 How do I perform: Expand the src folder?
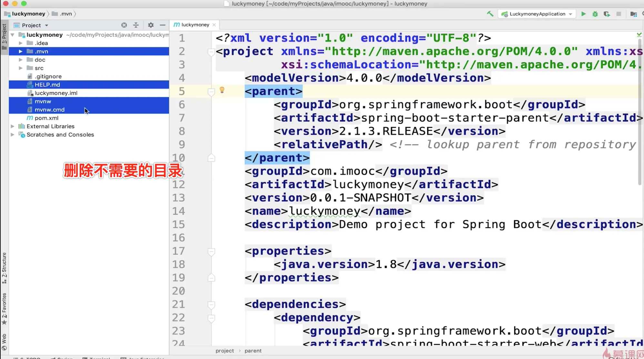(21, 68)
